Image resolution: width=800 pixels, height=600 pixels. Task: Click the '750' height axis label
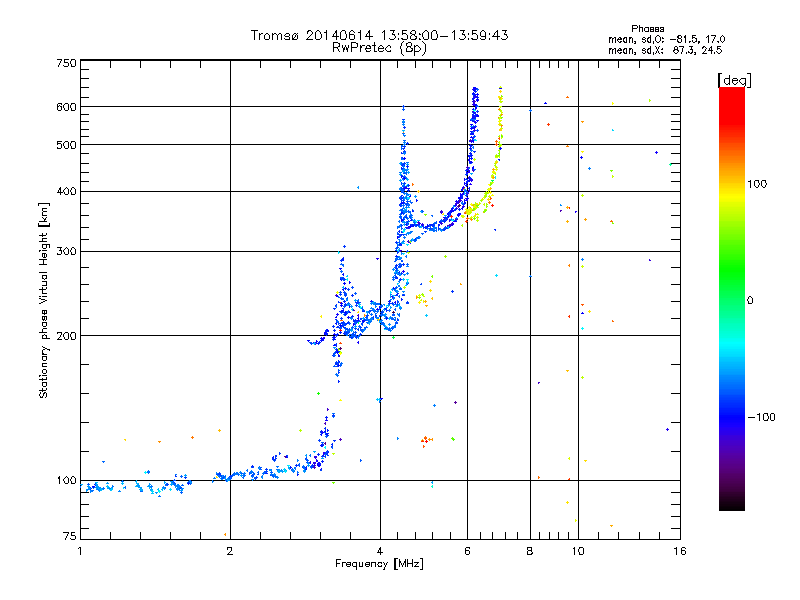pos(67,63)
